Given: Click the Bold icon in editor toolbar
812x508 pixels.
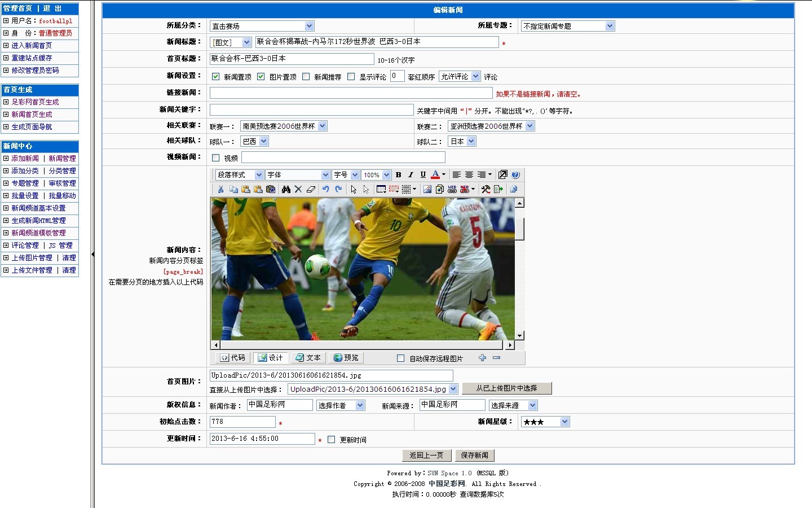Looking at the screenshot, I should (x=398, y=175).
